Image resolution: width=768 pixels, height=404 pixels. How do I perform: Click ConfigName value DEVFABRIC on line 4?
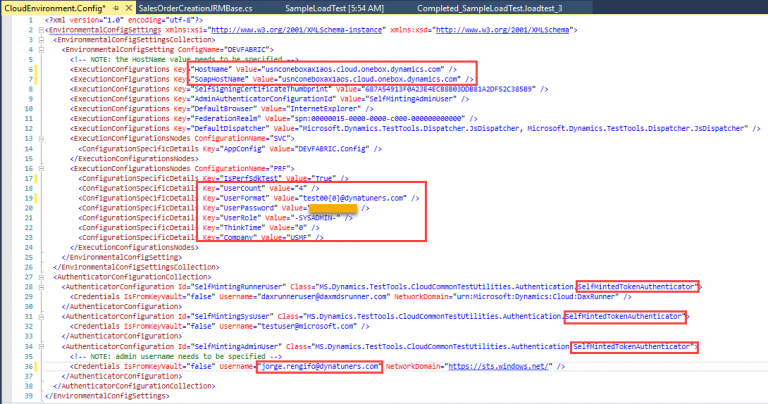(247, 49)
